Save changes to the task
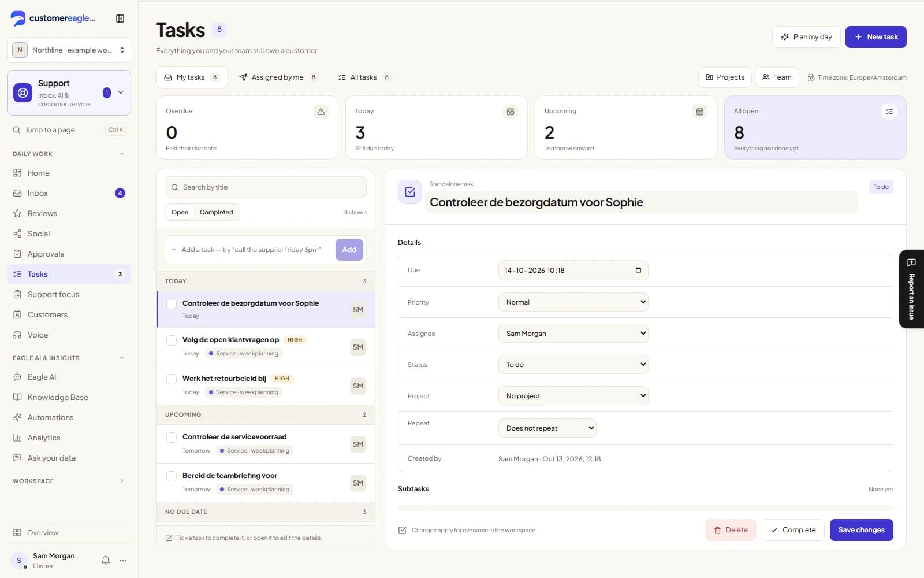Image resolution: width=924 pixels, height=578 pixels. (x=861, y=530)
